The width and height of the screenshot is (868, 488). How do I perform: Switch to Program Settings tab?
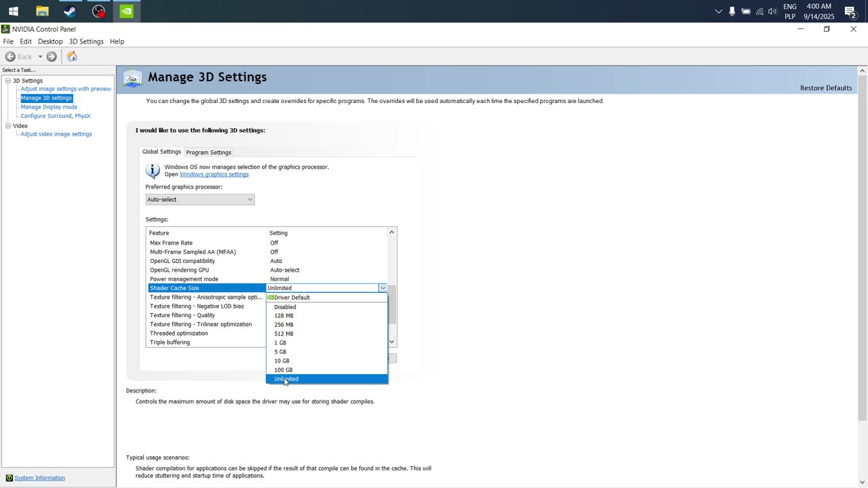click(208, 152)
